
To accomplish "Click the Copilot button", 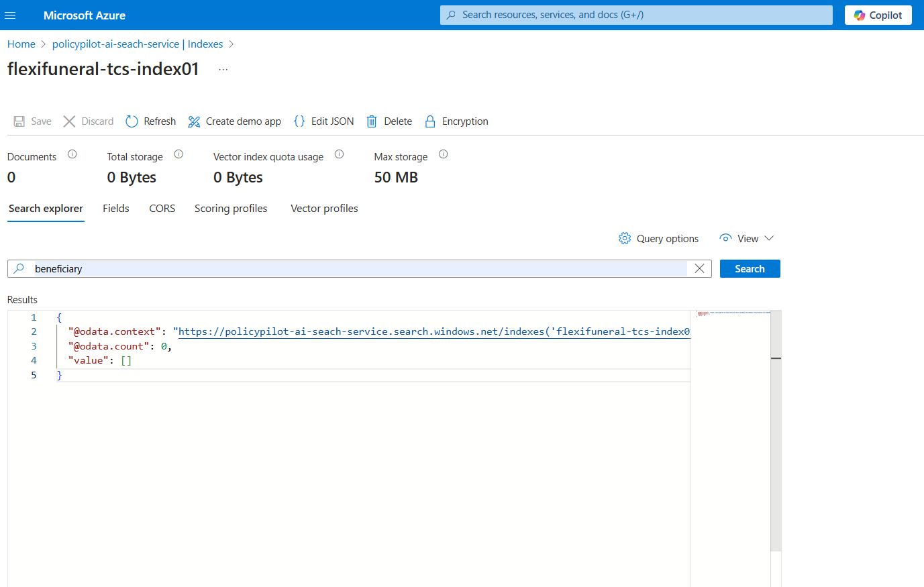I will [878, 15].
